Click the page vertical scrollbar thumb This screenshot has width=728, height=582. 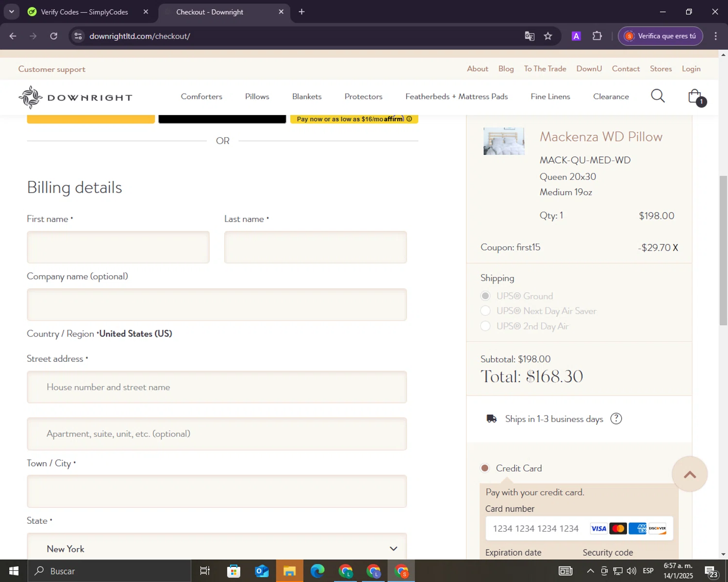pos(723,250)
